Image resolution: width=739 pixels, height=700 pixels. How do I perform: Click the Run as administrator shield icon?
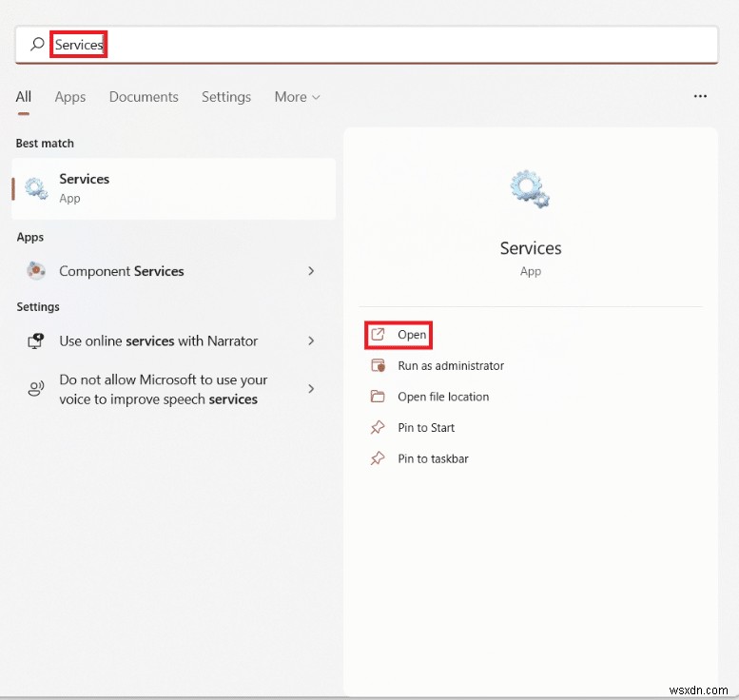point(378,365)
